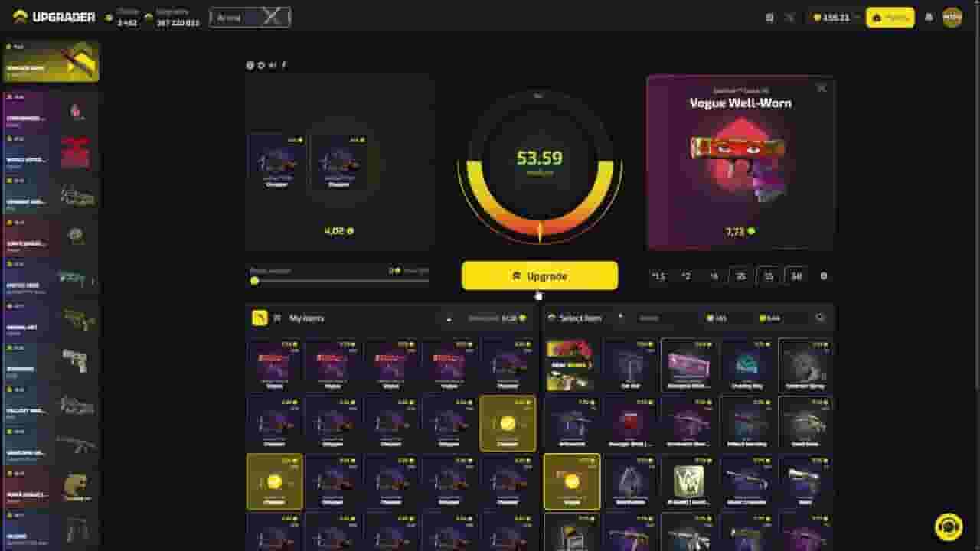
Task: Click the square icon left of the balance
Action: (x=769, y=17)
